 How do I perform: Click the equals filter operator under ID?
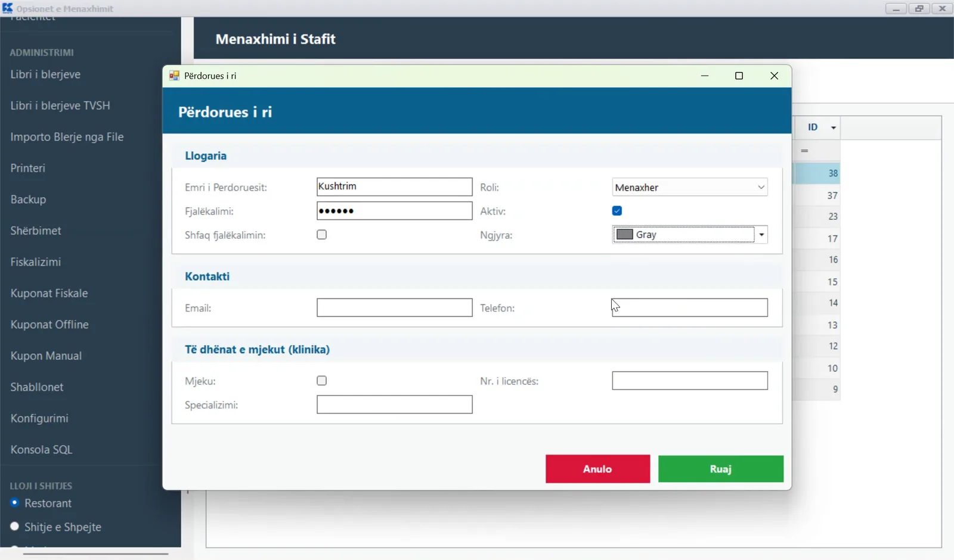[x=804, y=151]
